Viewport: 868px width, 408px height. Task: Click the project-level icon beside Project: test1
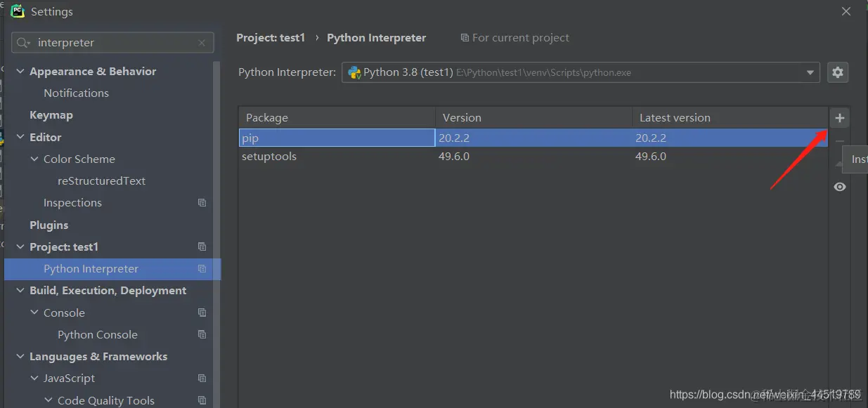pyautogui.click(x=202, y=247)
